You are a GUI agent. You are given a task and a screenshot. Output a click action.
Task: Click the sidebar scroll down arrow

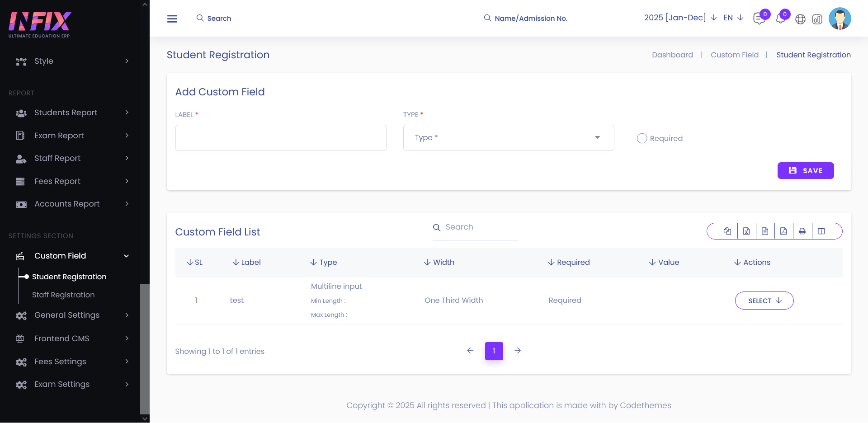(x=145, y=418)
